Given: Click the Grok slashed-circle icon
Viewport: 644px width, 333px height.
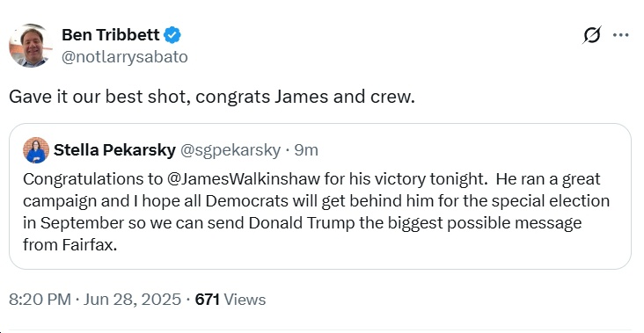Looking at the screenshot, I should [592, 35].
